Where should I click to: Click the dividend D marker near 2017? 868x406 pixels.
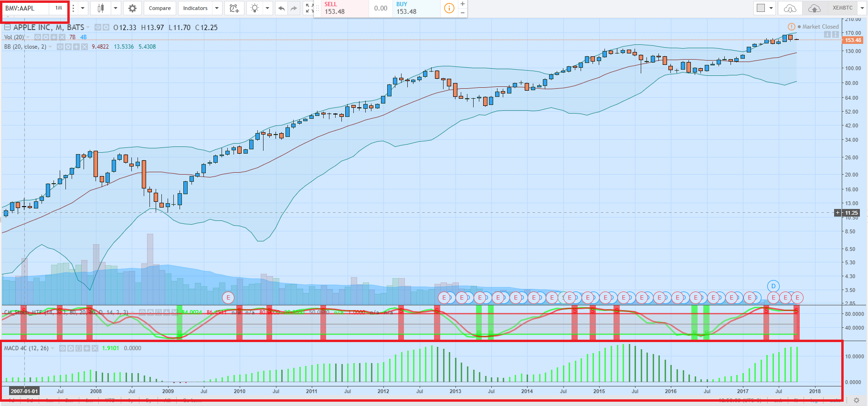tap(773, 286)
